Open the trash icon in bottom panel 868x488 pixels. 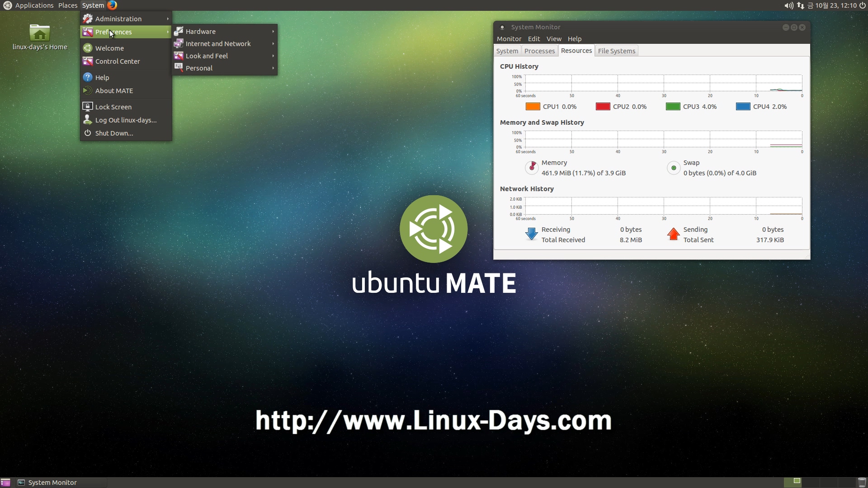point(862,483)
